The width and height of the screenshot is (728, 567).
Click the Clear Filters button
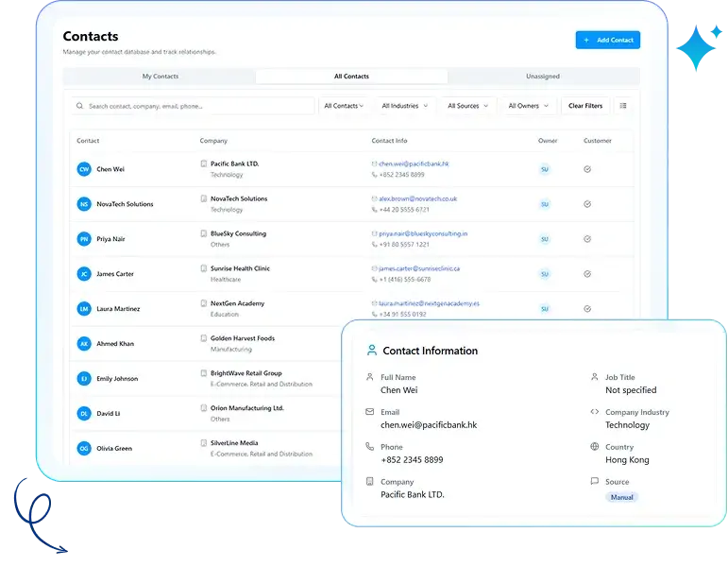coord(585,106)
